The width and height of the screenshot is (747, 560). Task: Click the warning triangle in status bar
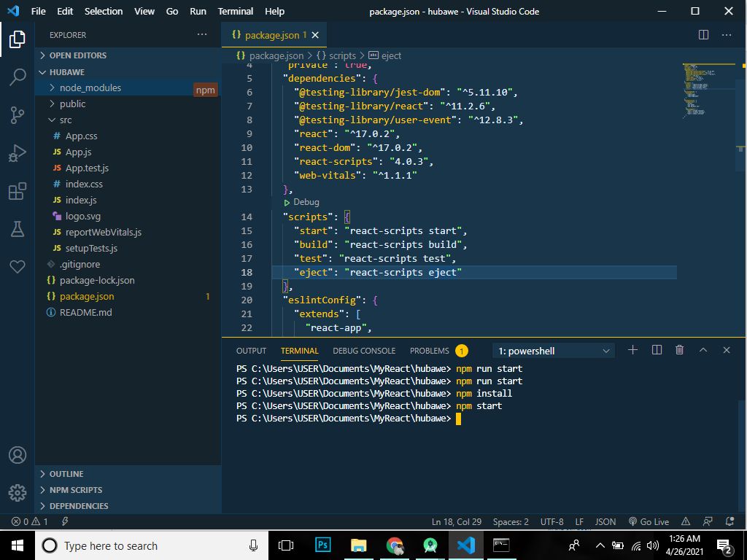tap(686, 521)
